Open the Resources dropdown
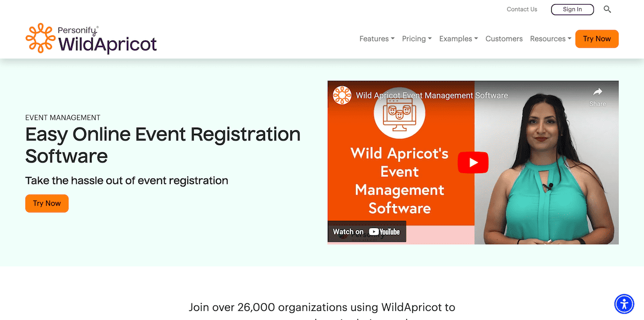This screenshot has width=644, height=320. point(550,39)
